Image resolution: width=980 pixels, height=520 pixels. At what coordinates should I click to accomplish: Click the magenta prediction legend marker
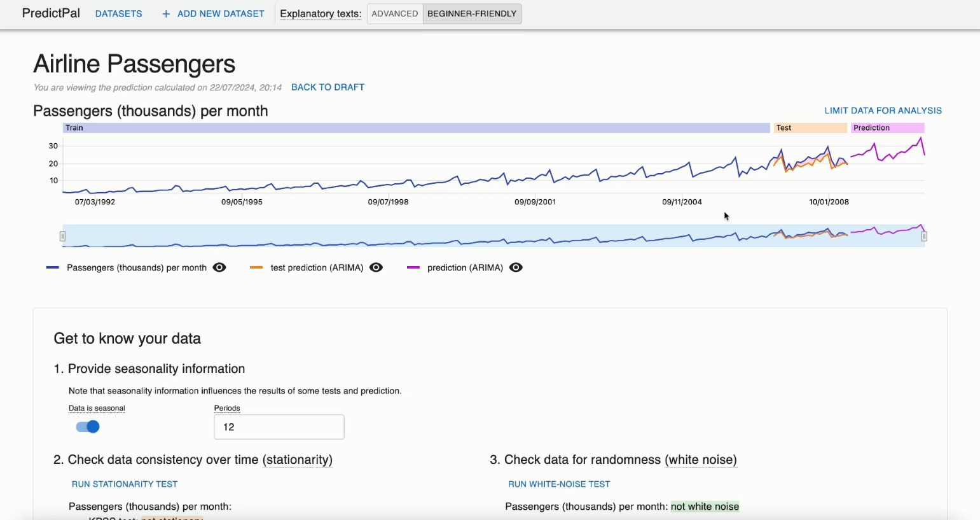(x=413, y=267)
